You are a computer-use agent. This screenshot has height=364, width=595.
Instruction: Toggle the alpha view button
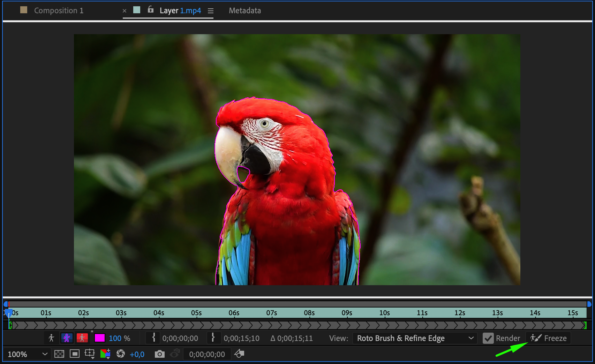(51, 338)
